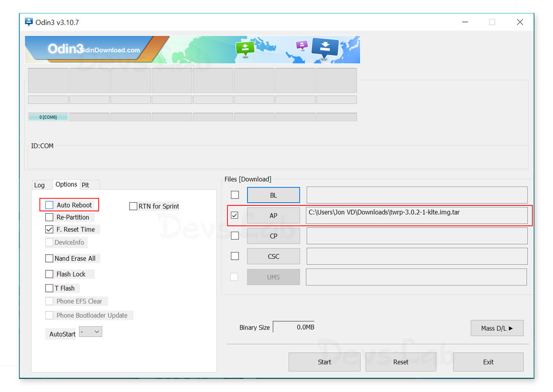The height and width of the screenshot is (392, 553).
Task: Toggle the Re-Partition checkbox
Action: (x=49, y=217)
